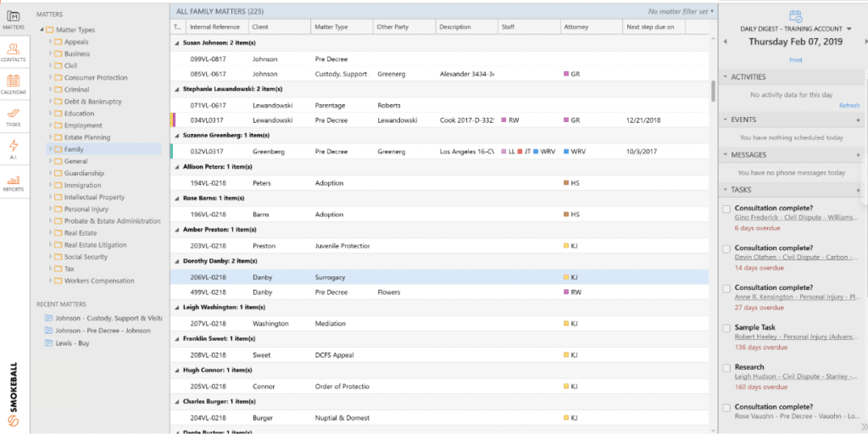Click recent matter icon for Johnson - Custody

coord(48,318)
